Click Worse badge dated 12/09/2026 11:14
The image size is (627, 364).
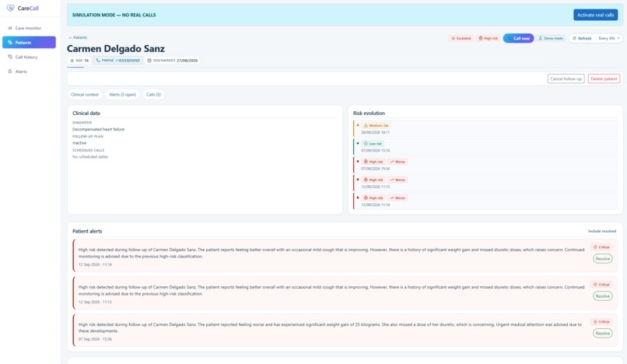tap(397, 198)
